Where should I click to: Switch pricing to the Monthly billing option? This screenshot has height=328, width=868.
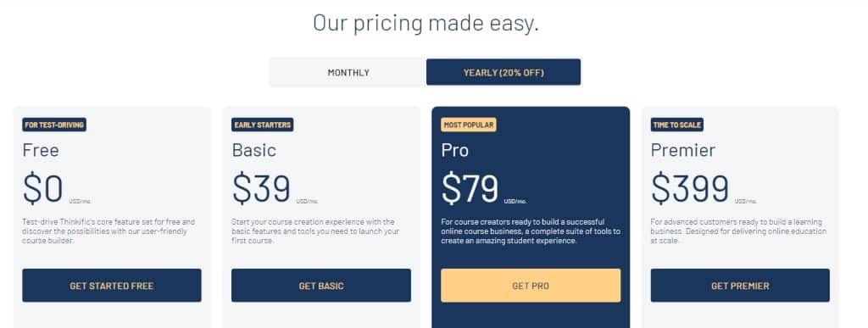pyautogui.click(x=348, y=72)
